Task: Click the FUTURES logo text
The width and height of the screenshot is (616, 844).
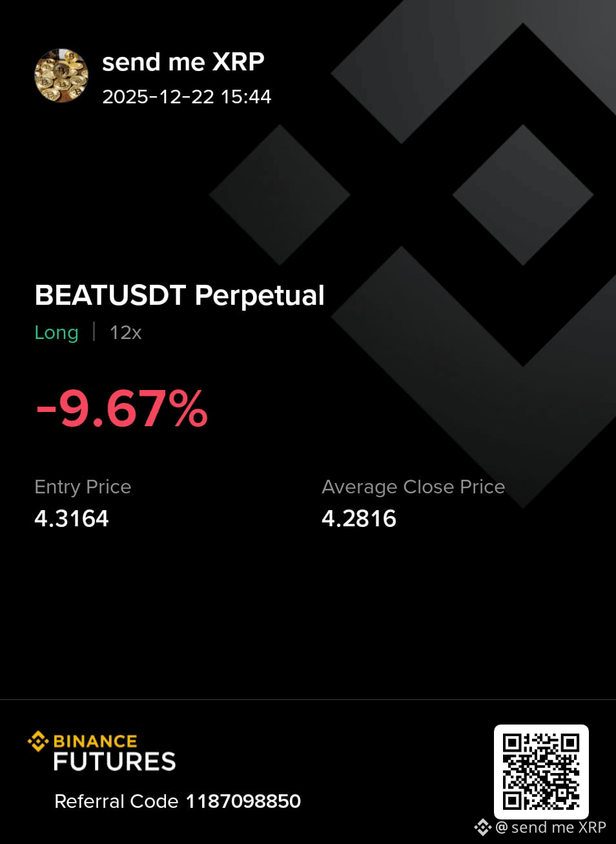Action: point(114,762)
